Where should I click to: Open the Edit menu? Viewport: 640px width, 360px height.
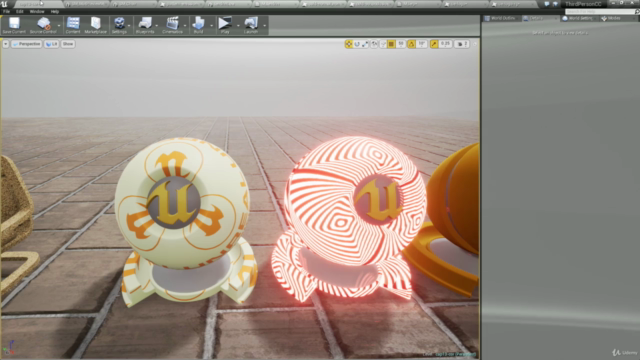click(x=20, y=12)
